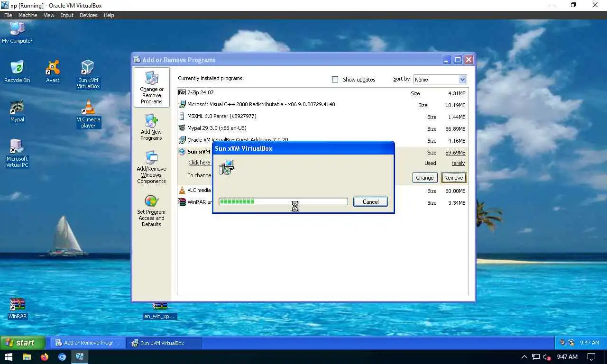
Task: Select 7-Zip 24.07 program icon
Action: (182, 92)
